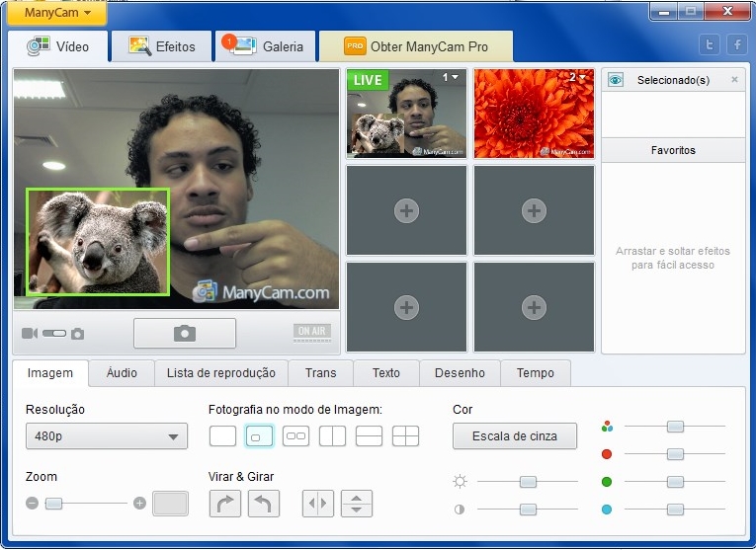Screen dimensions: 756x550
Task: Open the Desenho tab
Action: coord(460,373)
